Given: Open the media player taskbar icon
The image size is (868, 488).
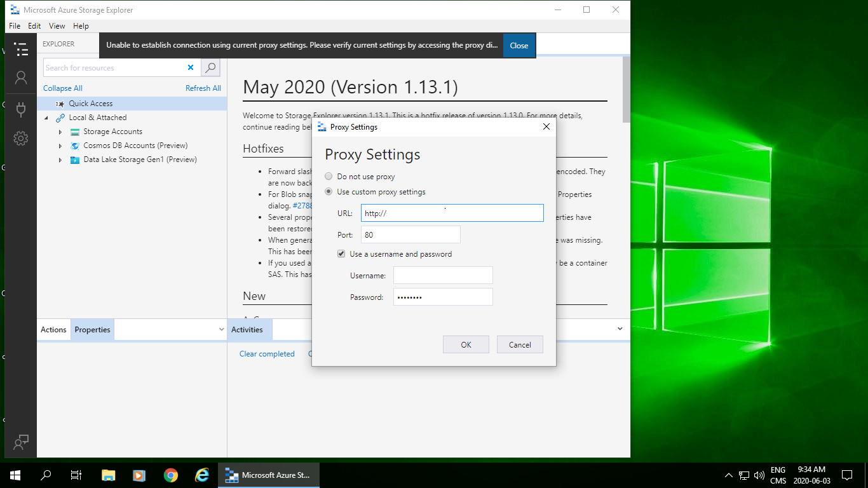Looking at the screenshot, I should [139, 475].
